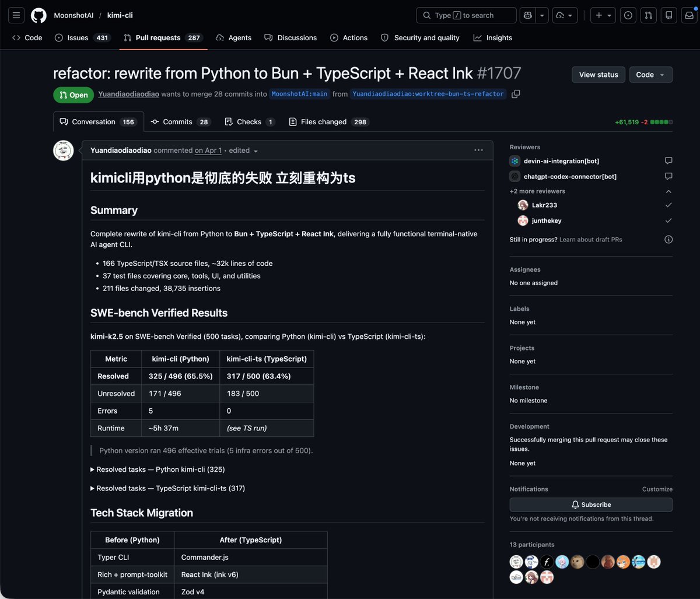The width and height of the screenshot is (700, 599).
Task: Click the GitHub logo icon
Action: point(38,15)
